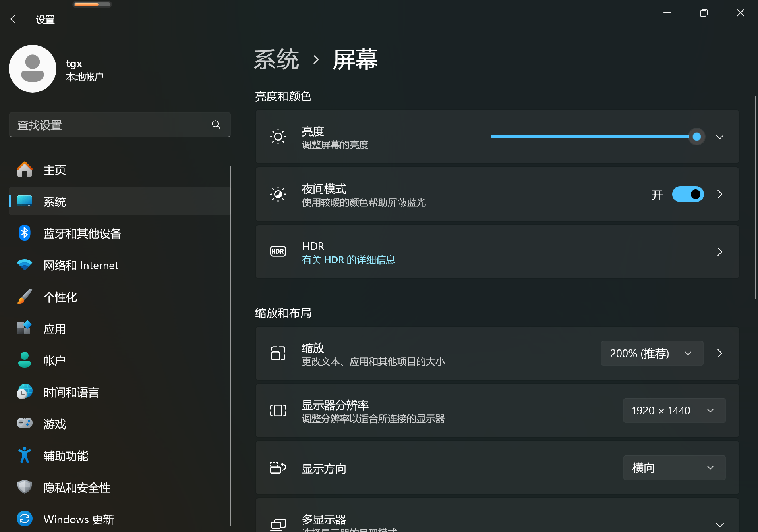
Task: Open HDR settings chevron
Action: point(720,252)
